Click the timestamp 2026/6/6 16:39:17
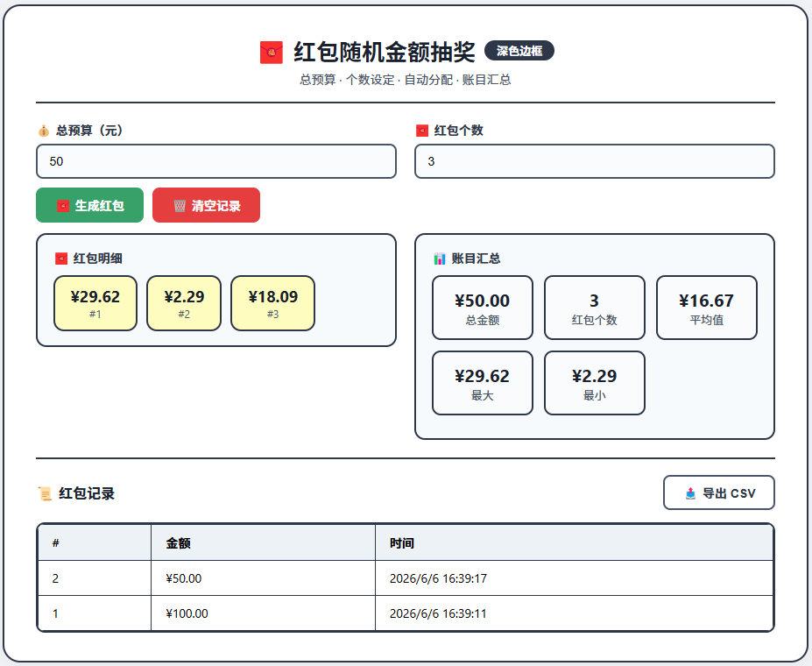This screenshot has height=666, width=812. (x=438, y=578)
